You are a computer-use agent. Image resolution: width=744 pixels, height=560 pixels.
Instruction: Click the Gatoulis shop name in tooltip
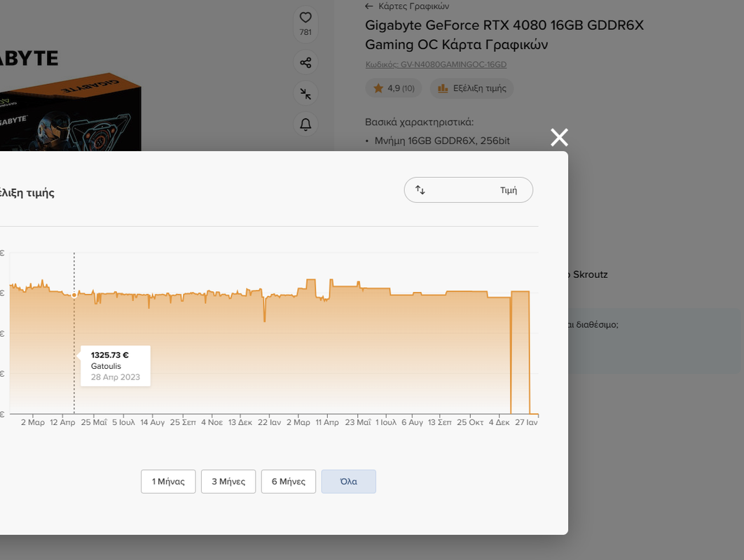pos(106,366)
